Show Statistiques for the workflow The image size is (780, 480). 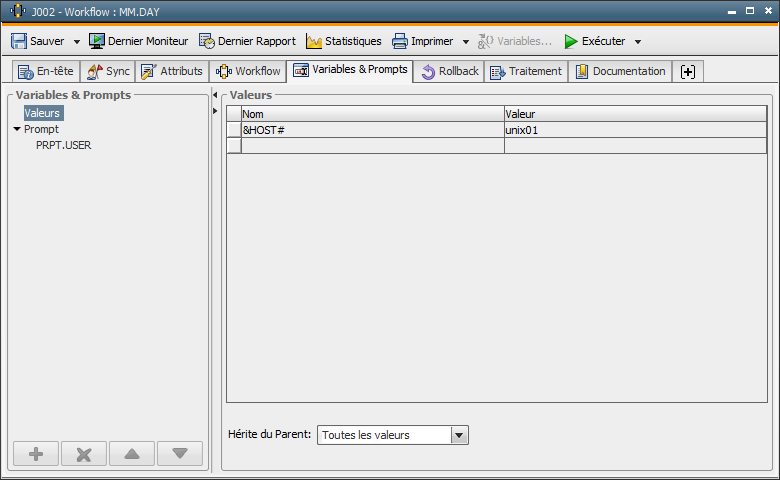pos(343,41)
